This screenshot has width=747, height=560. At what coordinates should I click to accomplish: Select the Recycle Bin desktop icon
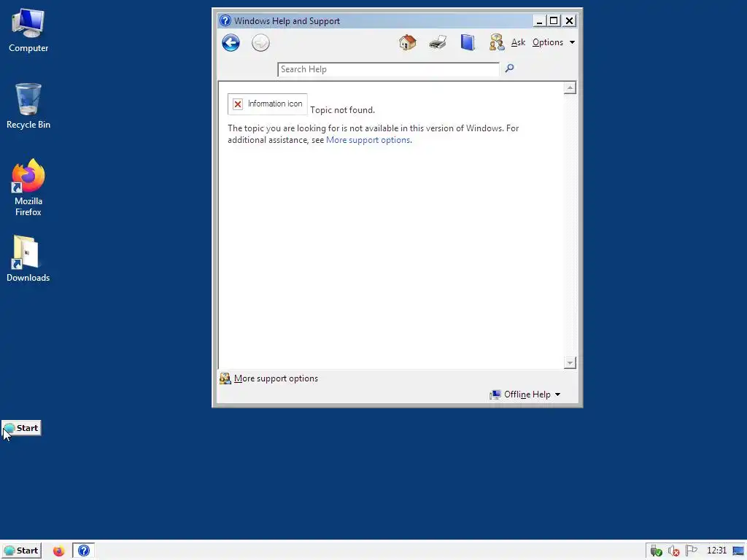coord(28,106)
